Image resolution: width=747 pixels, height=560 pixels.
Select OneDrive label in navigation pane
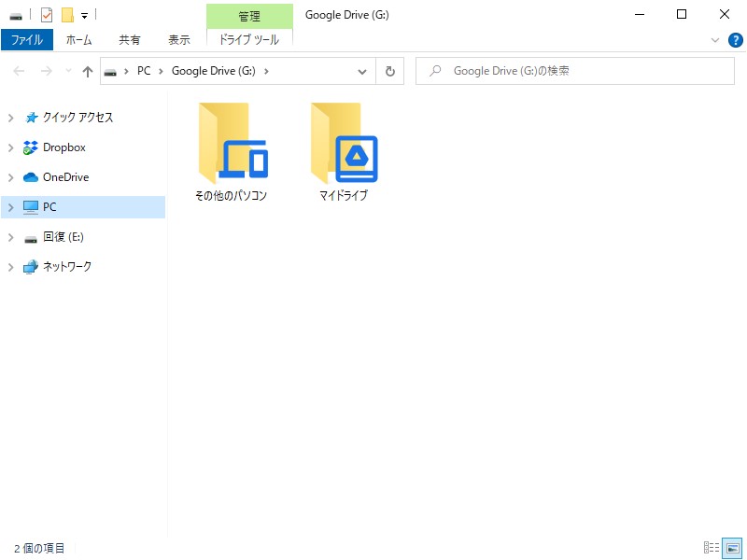point(65,177)
